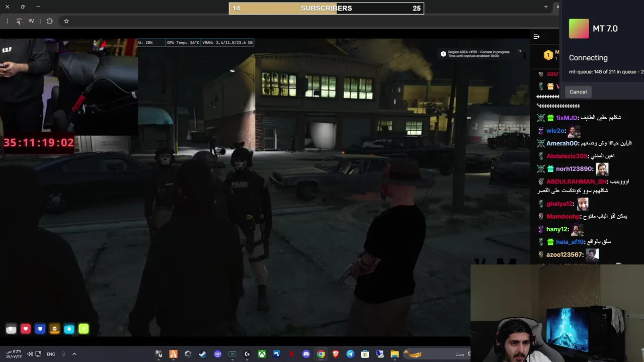Open norh123890's chat username
Screen dimensions: 644x362
point(574,169)
